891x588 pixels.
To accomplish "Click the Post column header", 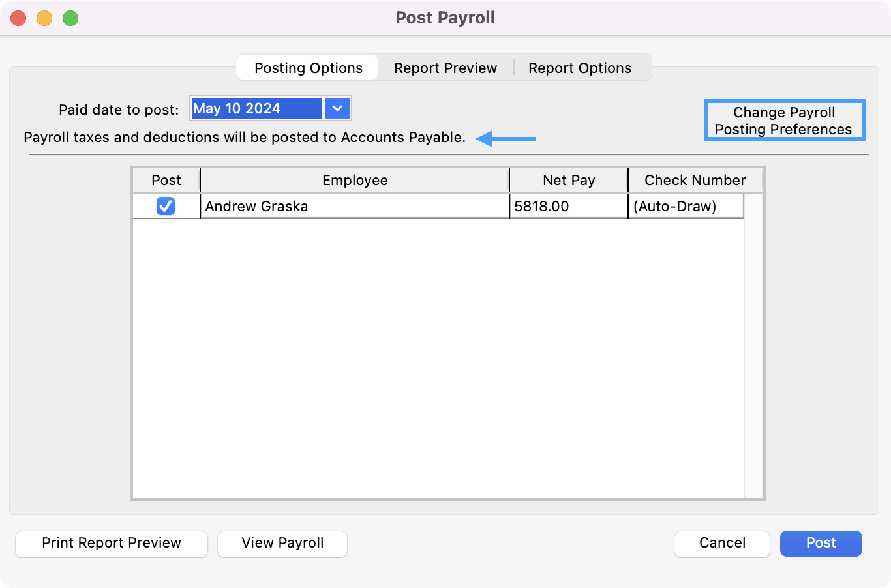I will [x=166, y=181].
